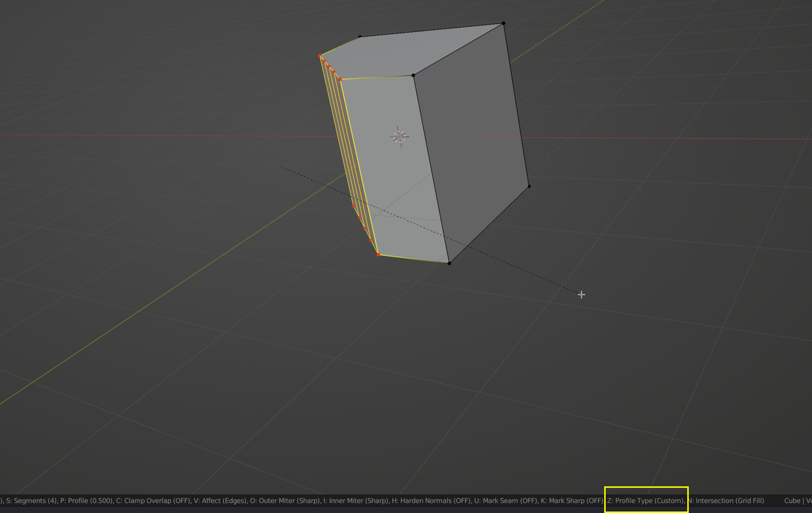This screenshot has width=812, height=513.
Task: Click "N: Intersection (Grid Fill)" status text
Action: [x=726, y=501]
